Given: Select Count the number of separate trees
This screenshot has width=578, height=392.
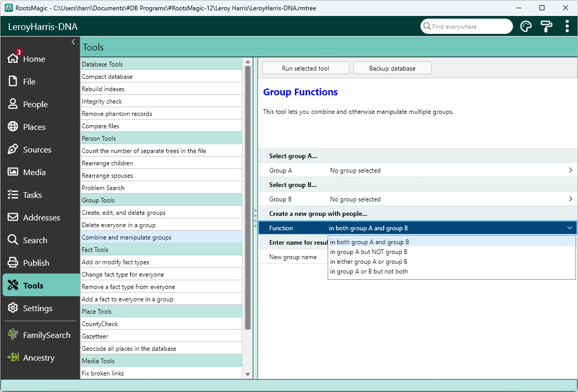Looking at the screenshot, I should tap(161, 151).
